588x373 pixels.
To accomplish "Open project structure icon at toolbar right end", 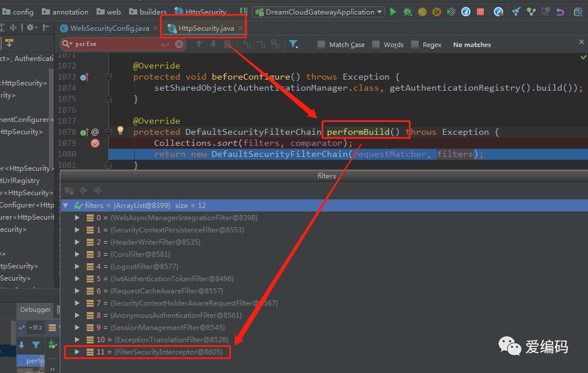I will pyautogui.click(x=578, y=12).
